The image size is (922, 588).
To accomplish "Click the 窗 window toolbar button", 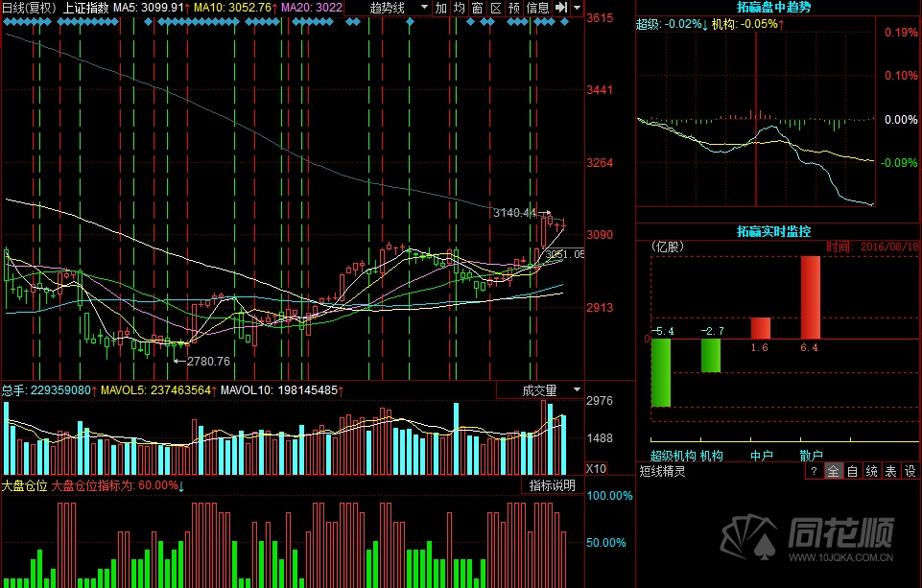I will click(478, 8).
